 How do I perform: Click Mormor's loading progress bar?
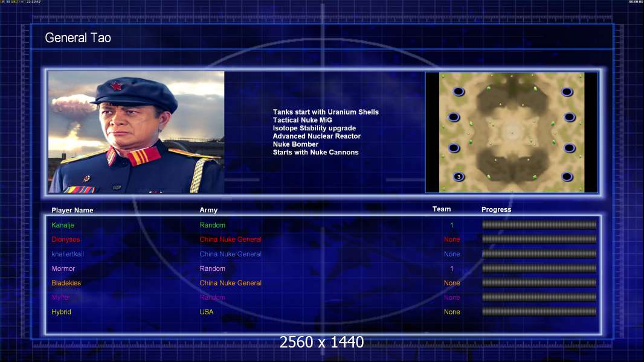pos(539,268)
